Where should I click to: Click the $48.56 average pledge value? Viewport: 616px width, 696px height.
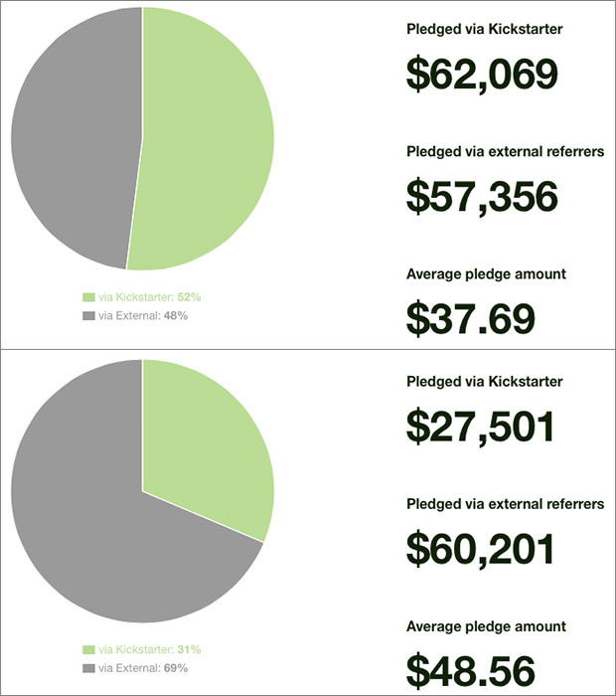tap(471, 669)
